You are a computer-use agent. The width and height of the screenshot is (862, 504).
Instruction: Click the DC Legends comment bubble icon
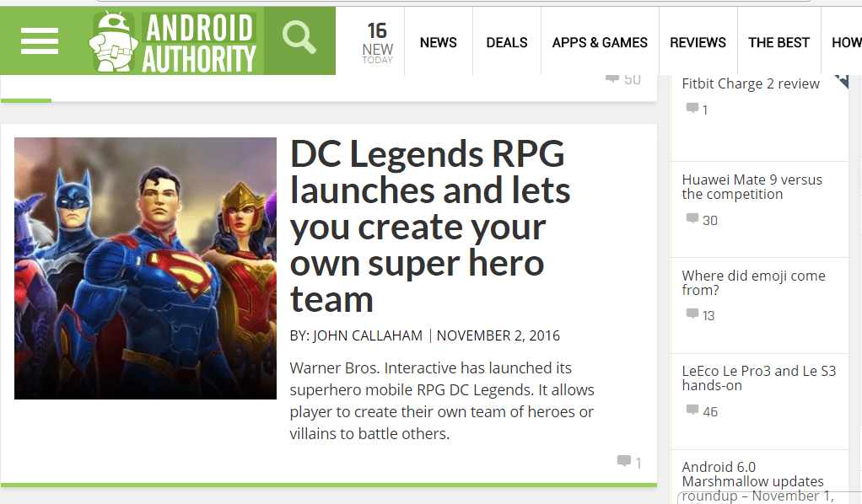tap(624, 460)
